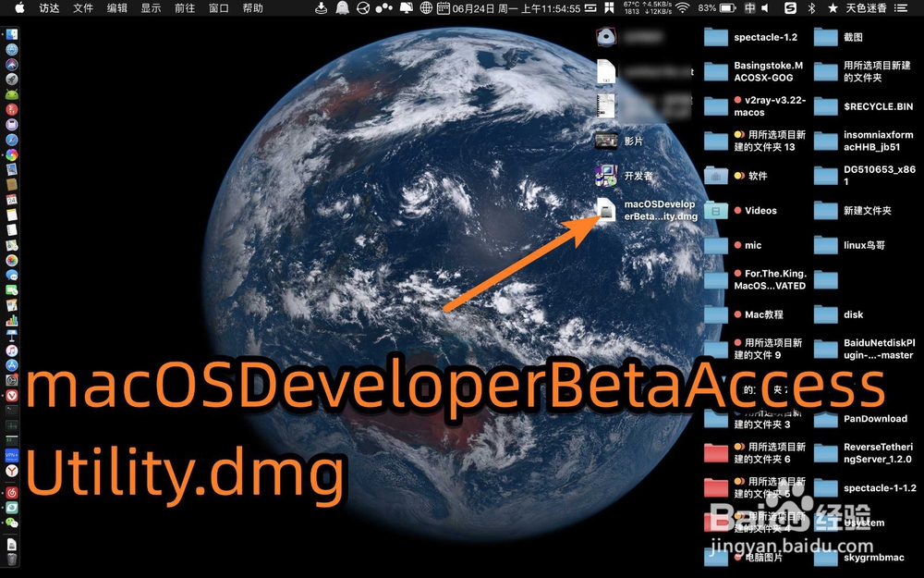Open the 访达 menu

pyautogui.click(x=49, y=8)
